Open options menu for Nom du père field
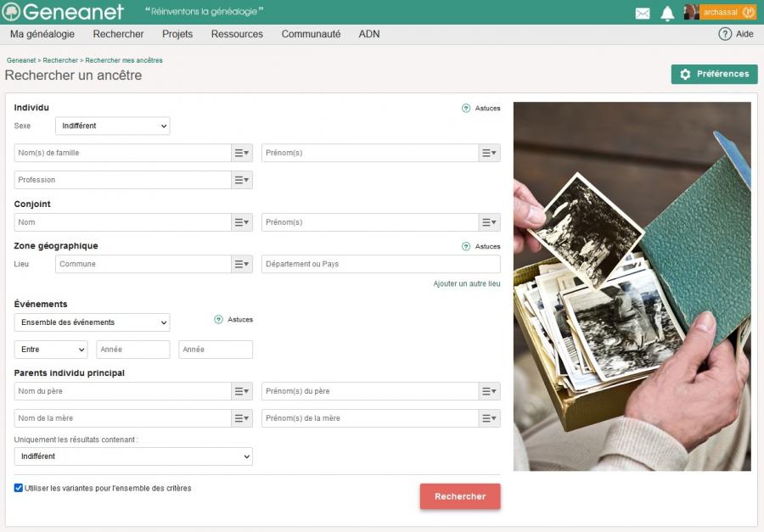Viewport: 764px width, 532px height. (x=242, y=391)
